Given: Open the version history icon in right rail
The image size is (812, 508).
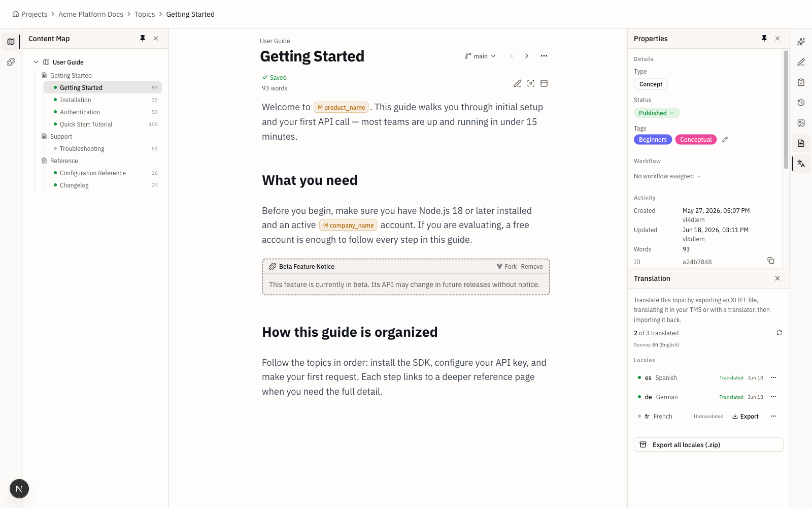Looking at the screenshot, I should pyautogui.click(x=801, y=103).
